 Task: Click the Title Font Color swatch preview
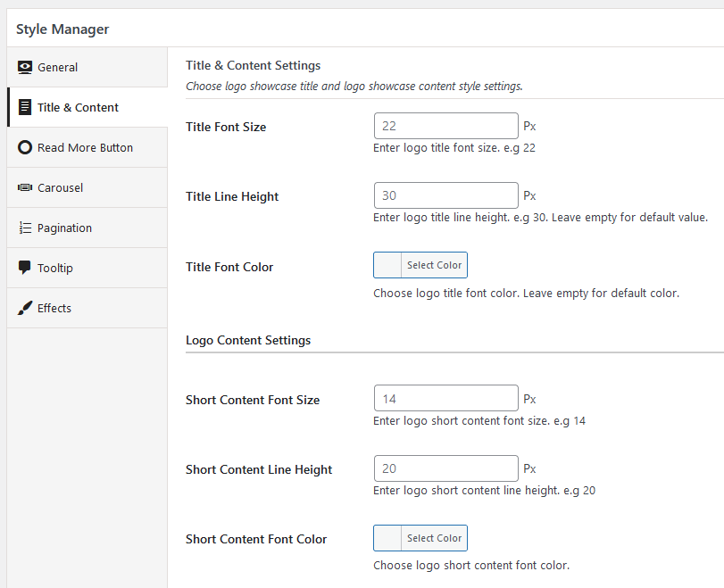tap(387, 265)
